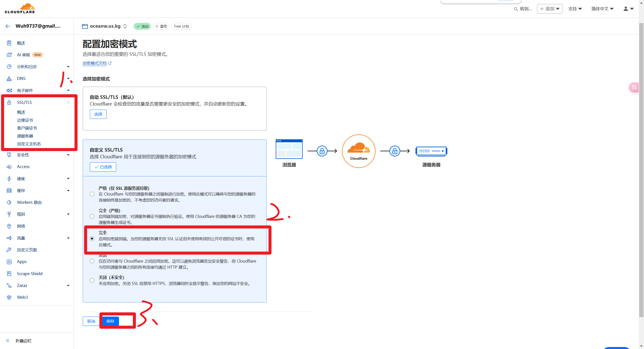Open the 加密模式文档 link
644x349 pixels.
tap(95, 63)
